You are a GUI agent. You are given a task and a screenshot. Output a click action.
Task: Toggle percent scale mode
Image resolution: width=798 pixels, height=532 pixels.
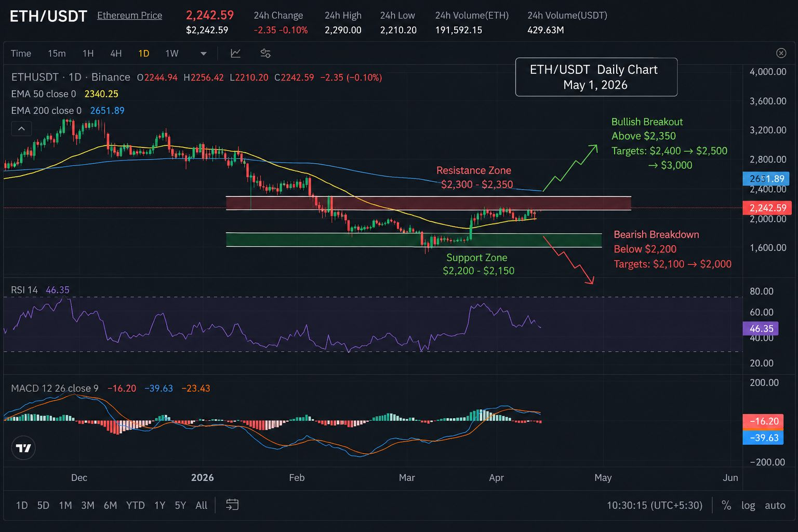[x=726, y=505]
